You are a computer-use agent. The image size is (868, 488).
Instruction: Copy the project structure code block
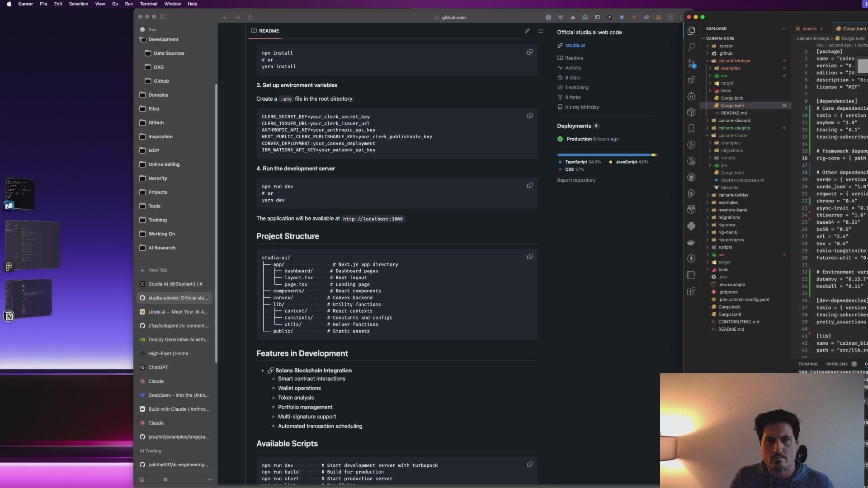click(x=530, y=257)
